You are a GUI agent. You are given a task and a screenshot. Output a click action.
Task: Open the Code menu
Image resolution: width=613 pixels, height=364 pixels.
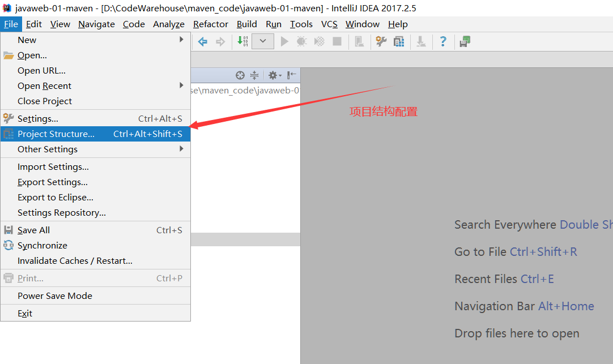click(x=134, y=24)
